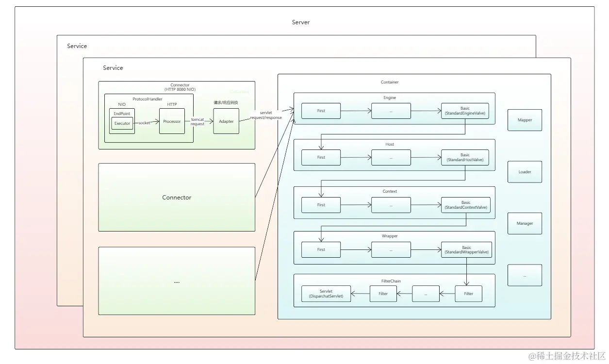Viewport: 609px width, 364px height.
Task: Select the First box in Host
Action: [x=321, y=157]
